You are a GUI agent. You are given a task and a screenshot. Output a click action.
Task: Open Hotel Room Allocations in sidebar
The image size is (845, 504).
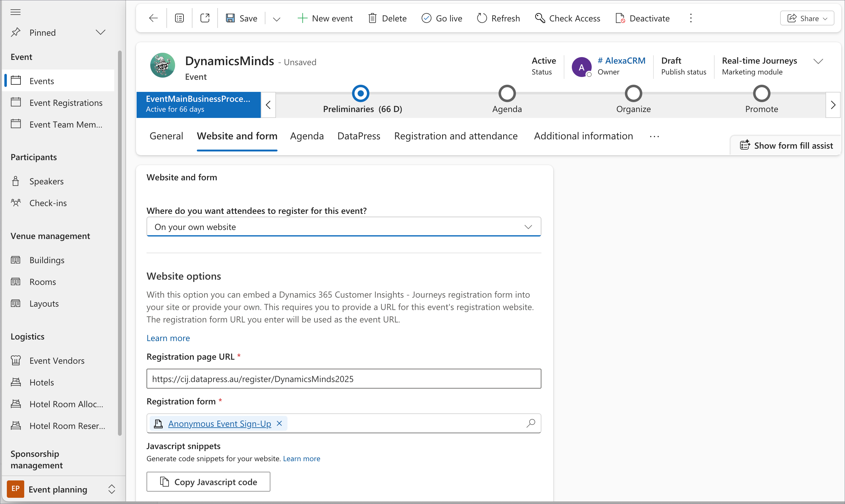tap(59, 404)
